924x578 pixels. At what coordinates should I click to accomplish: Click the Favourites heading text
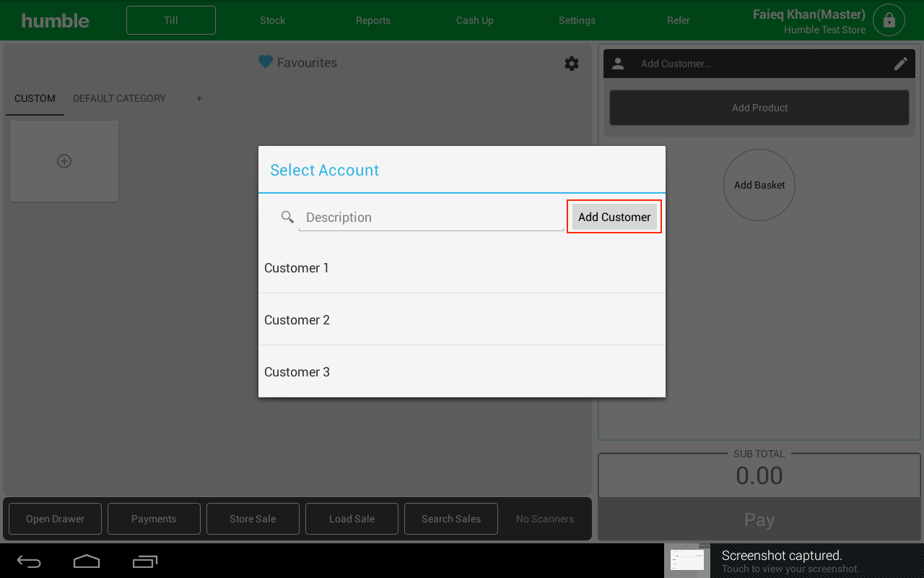pyautogui.click(x=307, y=63)
